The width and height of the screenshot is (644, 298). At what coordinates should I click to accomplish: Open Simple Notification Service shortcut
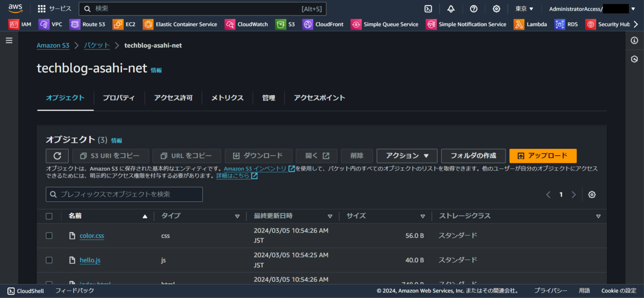(x=466, y=24)
